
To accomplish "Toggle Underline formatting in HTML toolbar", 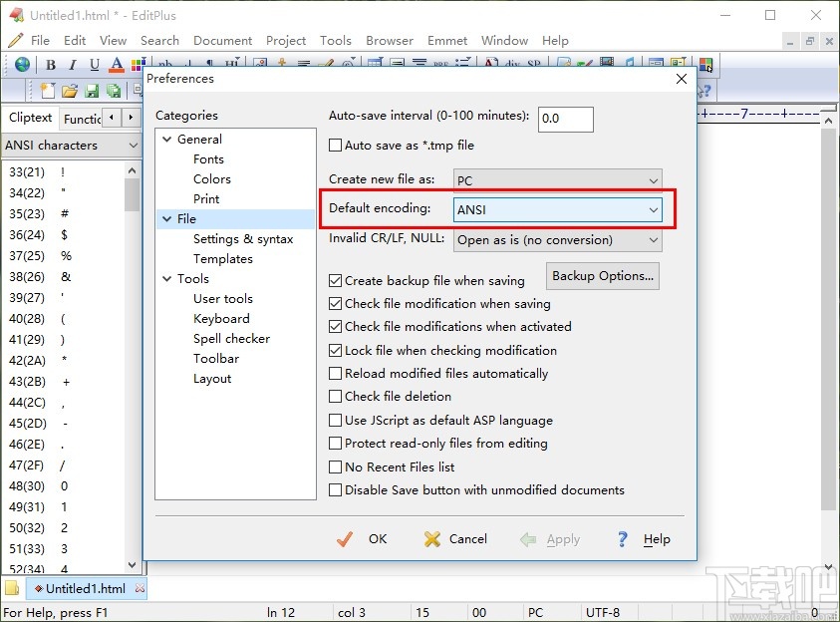I will coord(95,65).
